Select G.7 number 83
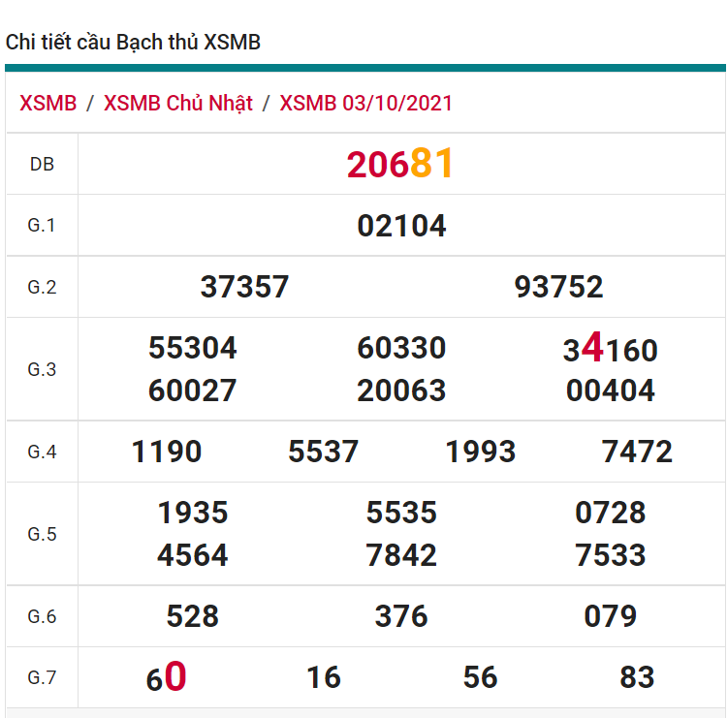728x718 pixels. (637, 678)
